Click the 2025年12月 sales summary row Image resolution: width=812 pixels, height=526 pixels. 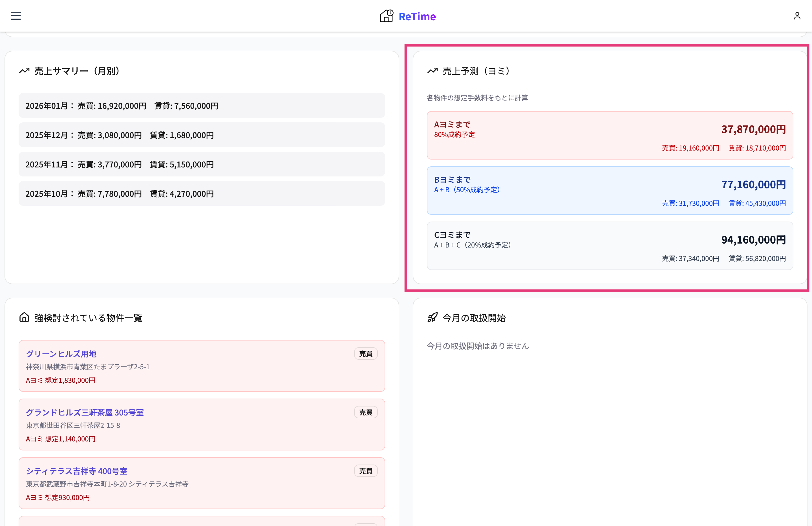pos(201,135)
